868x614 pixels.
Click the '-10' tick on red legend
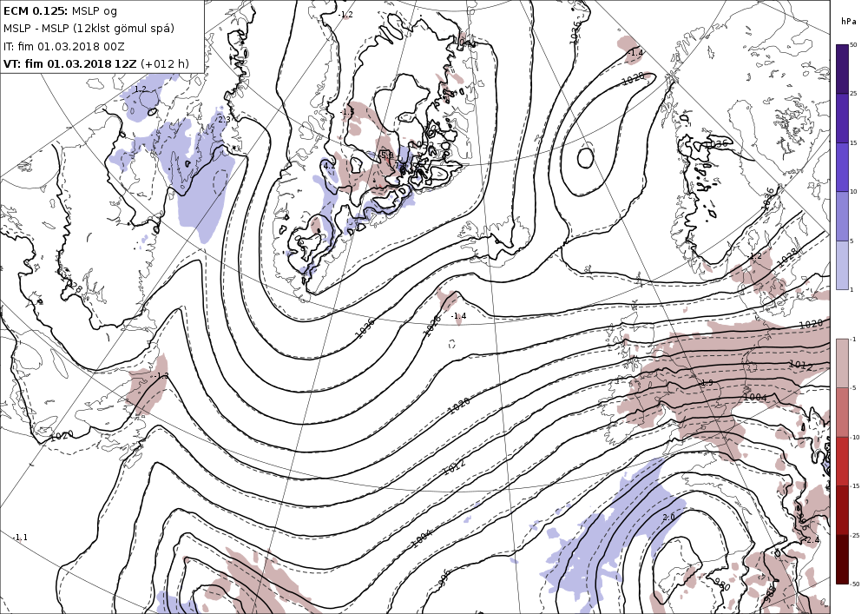[855, 438]
